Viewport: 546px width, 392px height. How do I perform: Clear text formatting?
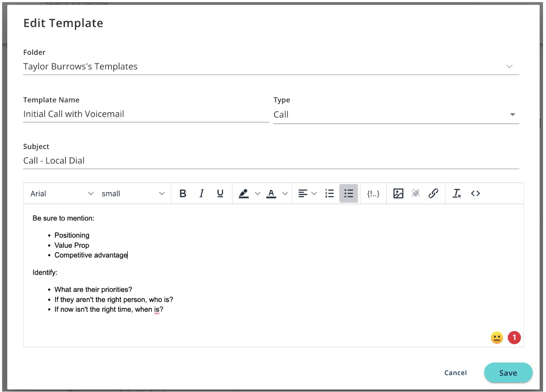point(456,193)
